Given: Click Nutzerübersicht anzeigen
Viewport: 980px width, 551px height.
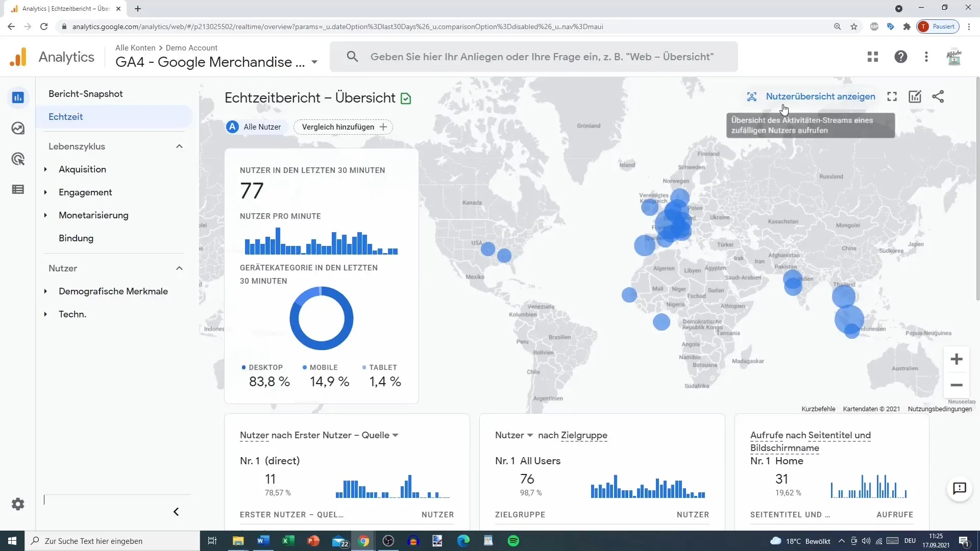Looking at the screenshot, I should pos(811,96).
